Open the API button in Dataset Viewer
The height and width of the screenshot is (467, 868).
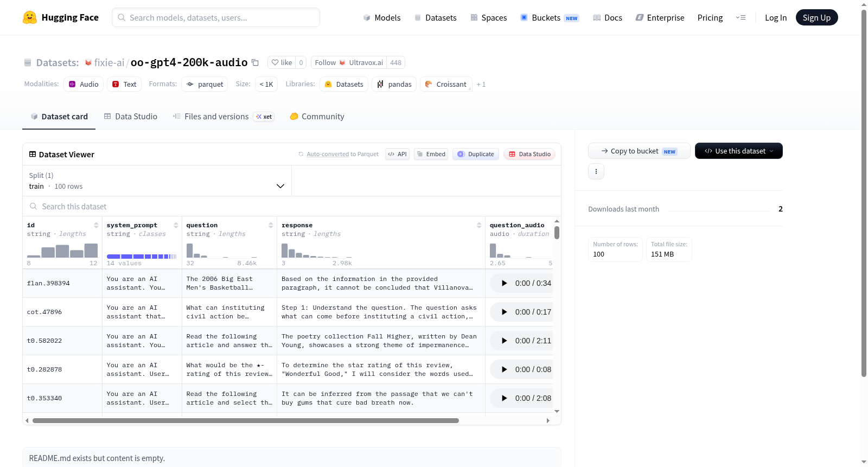pyautogui.click(x=397, y=154)
